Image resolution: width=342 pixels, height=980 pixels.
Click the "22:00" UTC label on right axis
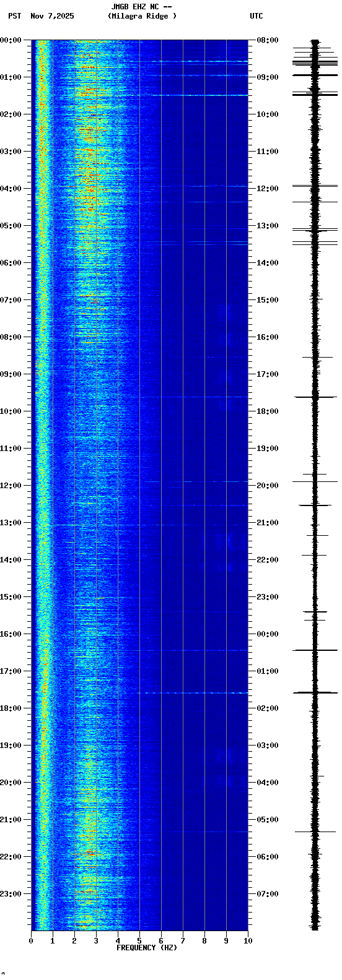268,560
